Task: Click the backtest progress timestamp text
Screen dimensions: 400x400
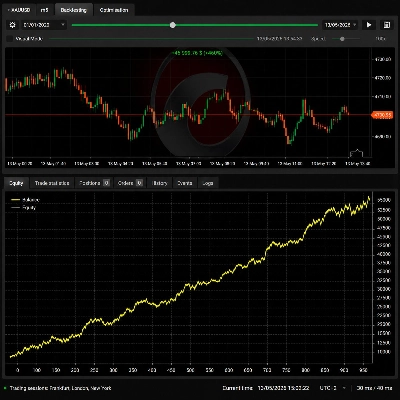Action: click(x=279, y=39)
